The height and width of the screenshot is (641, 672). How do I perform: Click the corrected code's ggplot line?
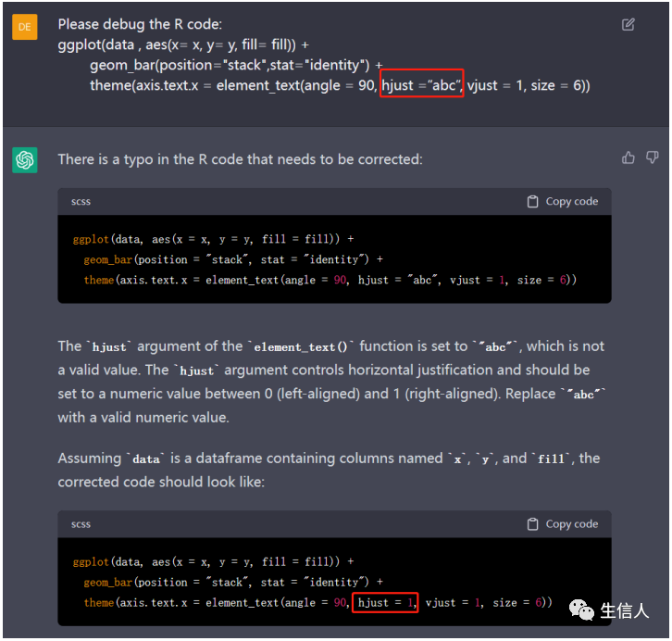tap(214, 561)
